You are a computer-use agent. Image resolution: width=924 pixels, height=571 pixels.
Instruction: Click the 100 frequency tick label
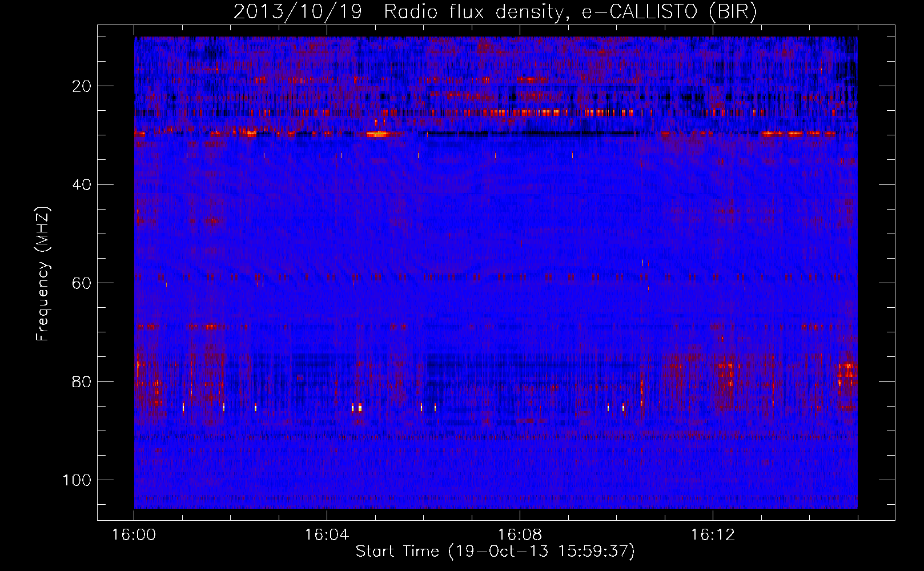pos(77,480)
